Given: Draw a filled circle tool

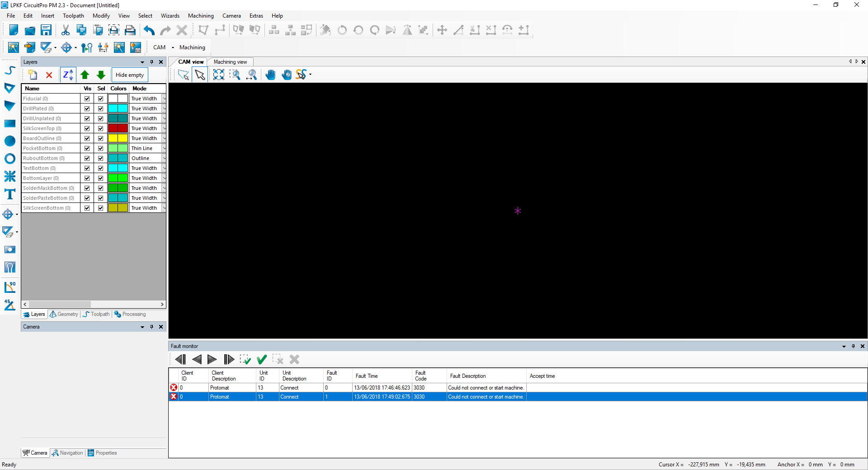Looking at the screenshot, I should (x=9, y=141).
